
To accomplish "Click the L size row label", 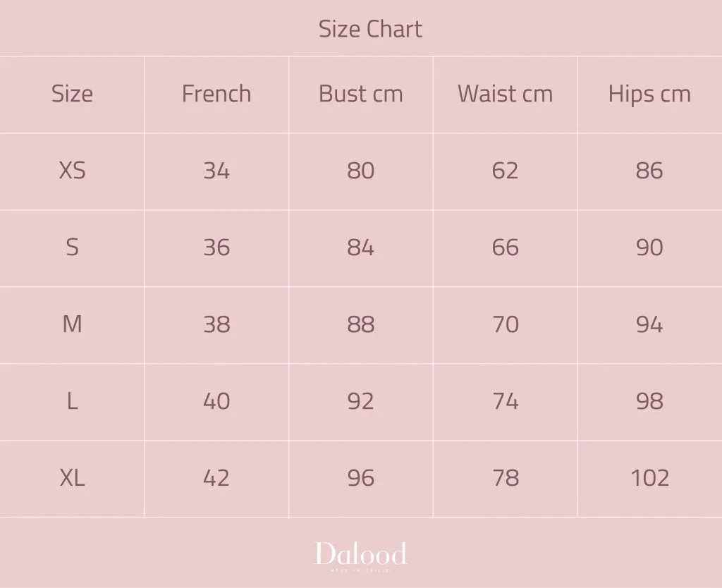I will [73, 401].
